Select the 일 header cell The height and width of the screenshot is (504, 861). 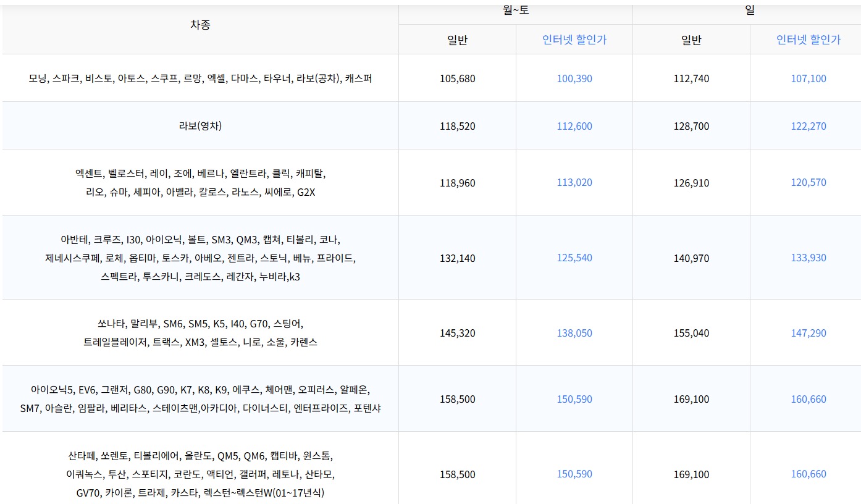pyautogui.click(x=749, y=11)
